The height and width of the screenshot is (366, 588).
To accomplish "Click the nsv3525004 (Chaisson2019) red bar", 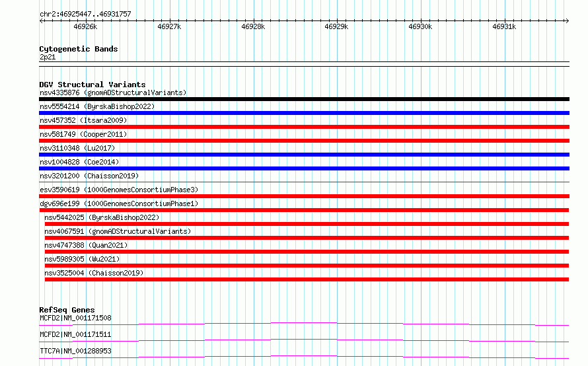I will (x=307, y=279).
